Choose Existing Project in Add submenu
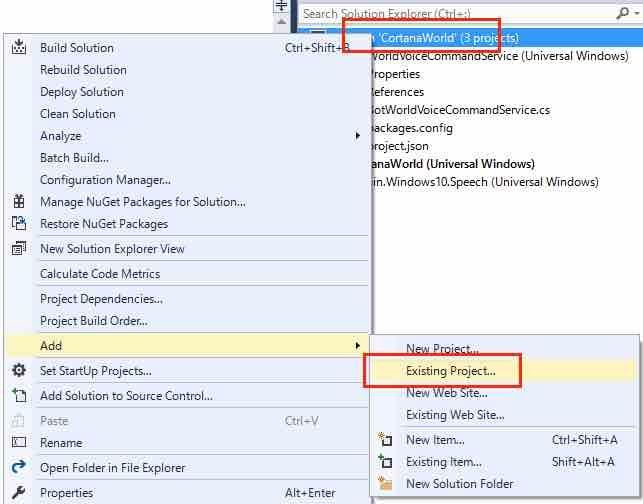 [x=504, y=371]
